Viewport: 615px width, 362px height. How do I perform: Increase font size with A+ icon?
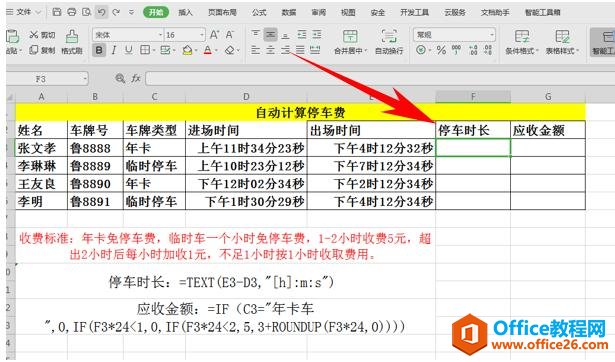(x=215, y=35)
